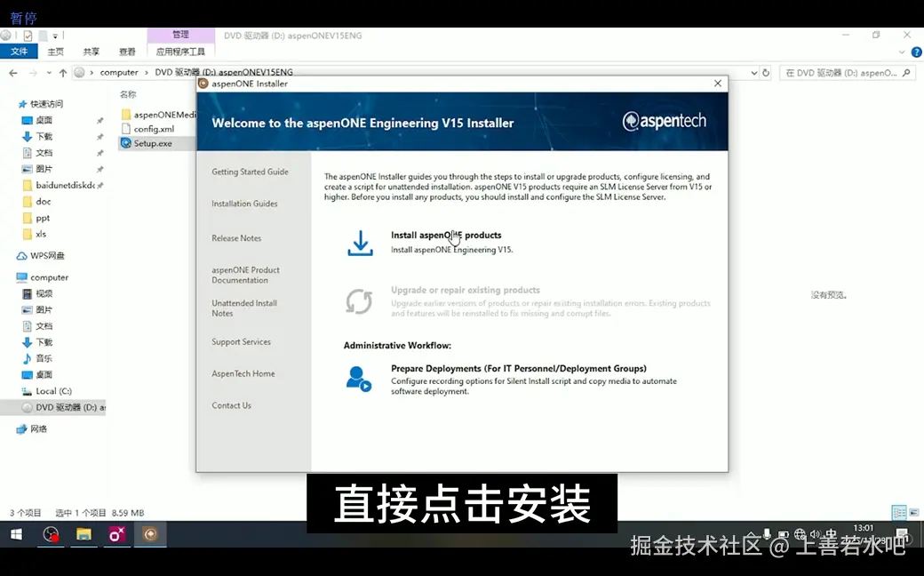Collapse the 快速访问 section in the navigation pane

pos(10,104)
